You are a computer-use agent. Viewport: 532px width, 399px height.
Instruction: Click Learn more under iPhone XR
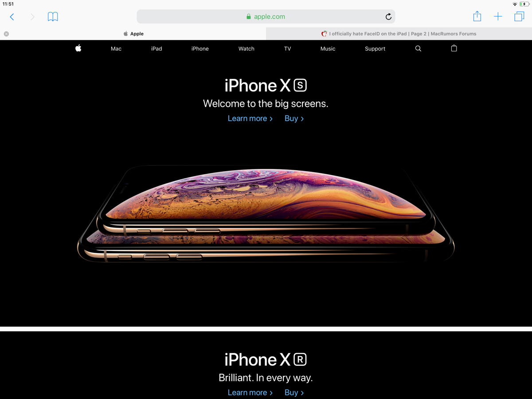(x=250, y=392)
